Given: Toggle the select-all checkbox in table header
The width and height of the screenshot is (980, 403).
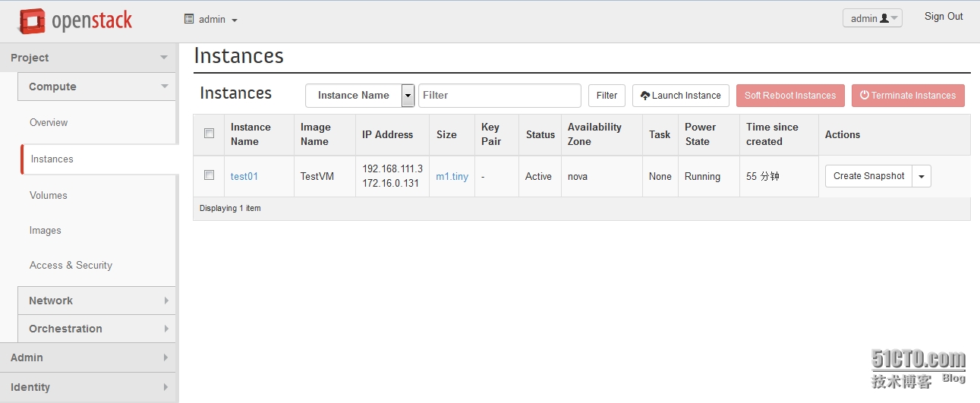Looking at the screenshot, I should (210, 134).
